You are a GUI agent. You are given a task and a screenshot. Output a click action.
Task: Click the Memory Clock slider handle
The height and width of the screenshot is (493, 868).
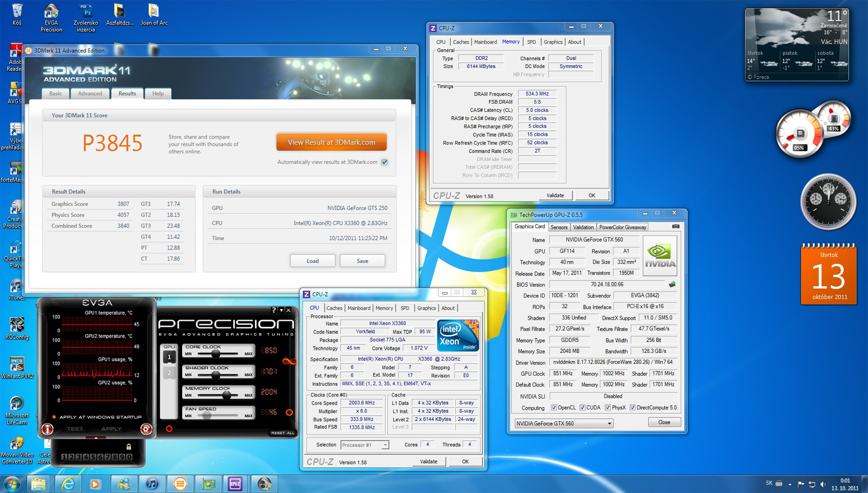[x=227, y=395]
